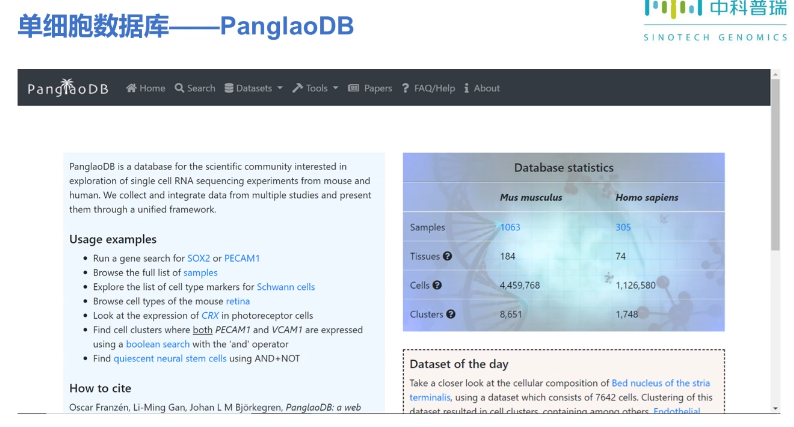Expand the Tools dropdown arrow
The width and height of the screenshot is (794, 427).
(335, 88)
